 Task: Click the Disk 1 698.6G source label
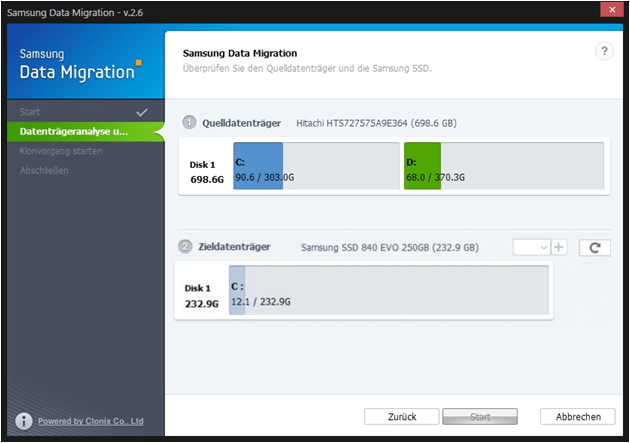coord(206,172)
